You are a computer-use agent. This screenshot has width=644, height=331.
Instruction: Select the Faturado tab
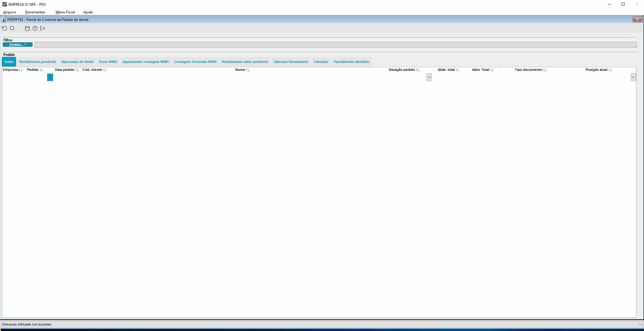tap(321, 62)
